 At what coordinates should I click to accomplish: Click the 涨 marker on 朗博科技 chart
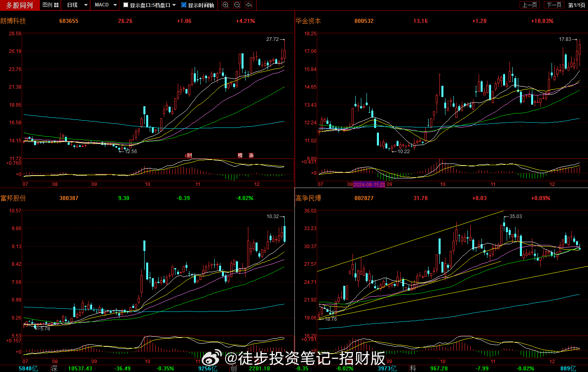(251, 156)
